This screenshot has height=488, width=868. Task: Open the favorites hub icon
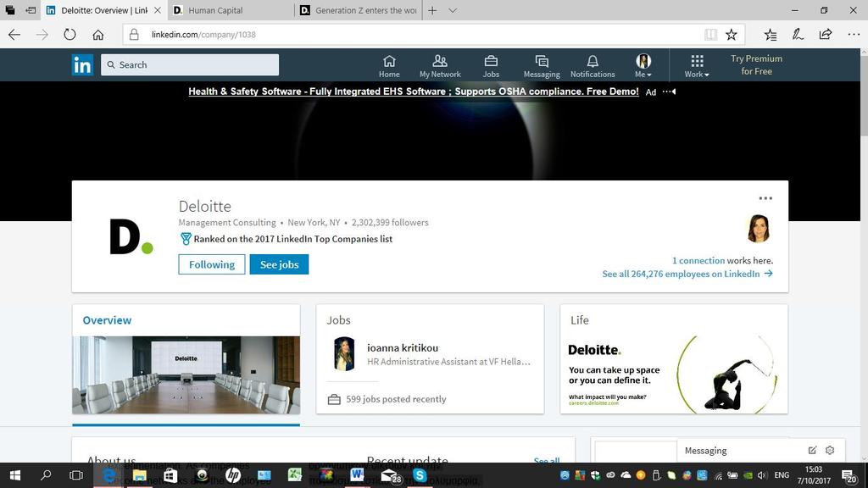(x=770, y=34)
